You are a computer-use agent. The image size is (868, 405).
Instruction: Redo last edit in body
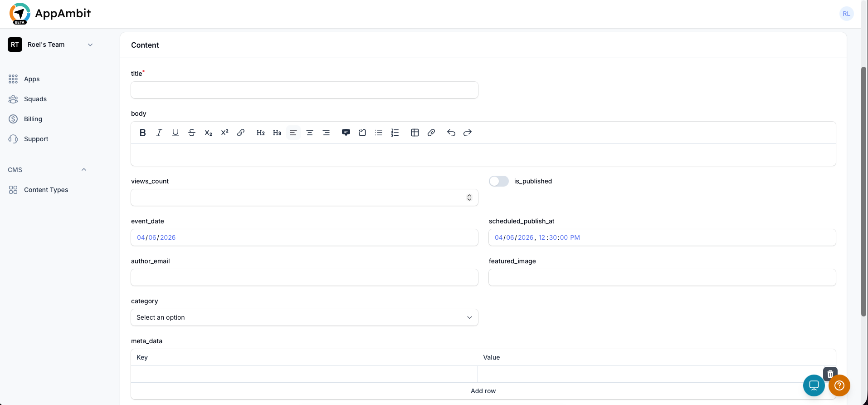[468, 133]
